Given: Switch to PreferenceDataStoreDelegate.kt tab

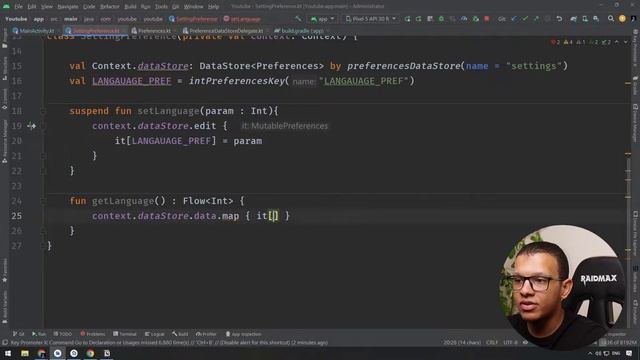Looking at the screenshot, I should coord(223,31).
